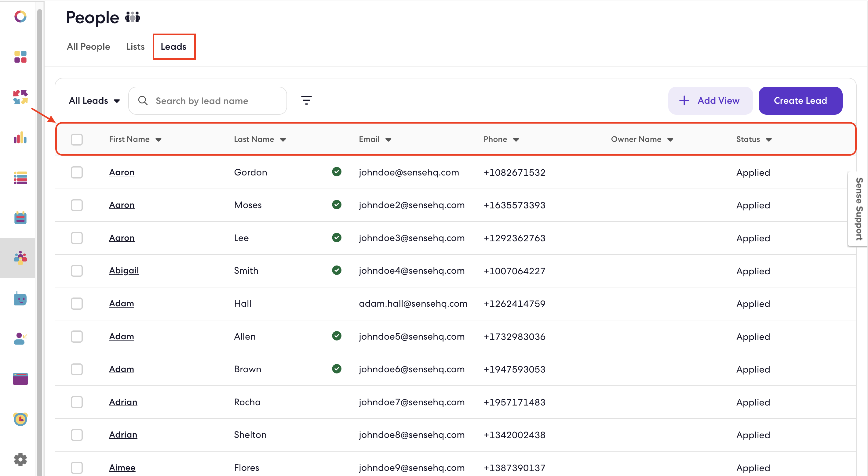Open the People group icon in sidebar
868x476 pixels.
click(x=20, y=258)
